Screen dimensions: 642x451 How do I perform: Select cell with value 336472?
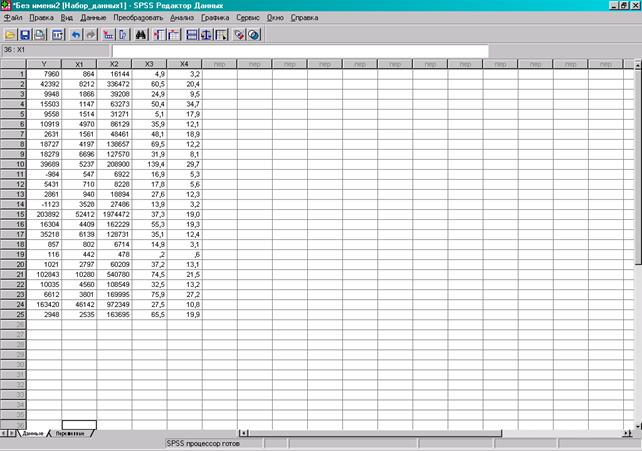(x=114, y=84)
